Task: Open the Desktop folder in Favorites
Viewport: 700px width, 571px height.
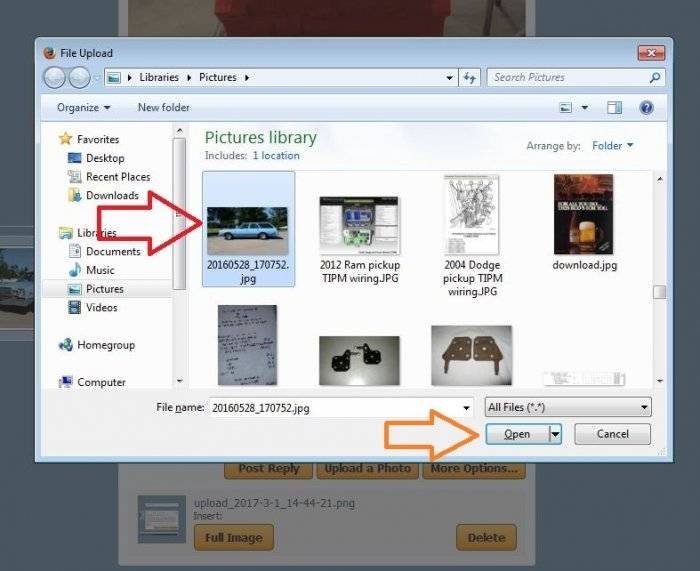Action: click(104, 158)
